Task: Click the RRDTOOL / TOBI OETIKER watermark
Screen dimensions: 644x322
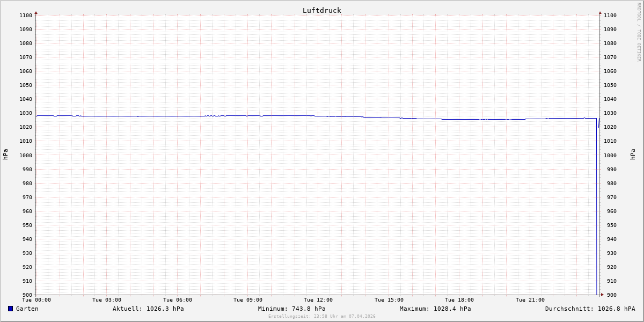Action: click(639, 32)
